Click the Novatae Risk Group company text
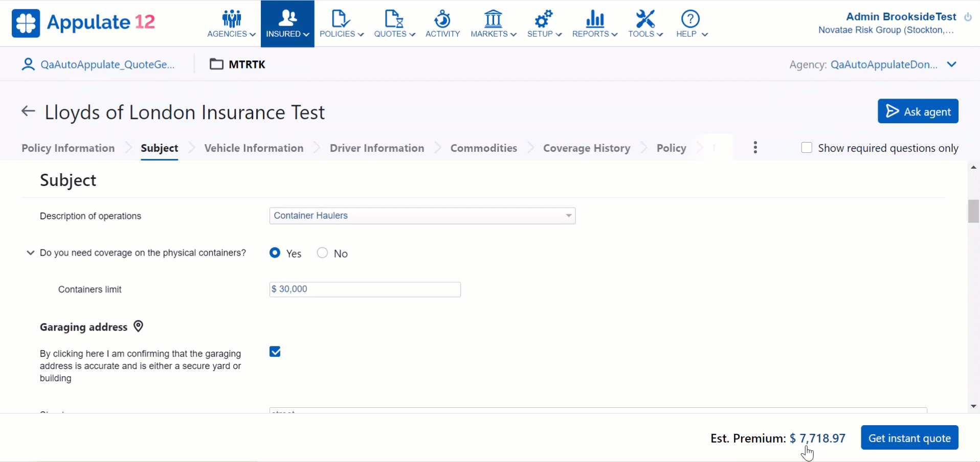Image resolution: width=980 pixels, height=462 pixels. click(x=886, y=30)
